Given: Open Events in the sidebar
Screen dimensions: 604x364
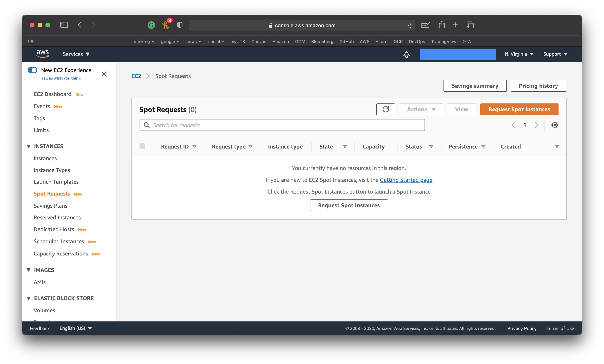Looking at the screenshot, I should (42, 106).
